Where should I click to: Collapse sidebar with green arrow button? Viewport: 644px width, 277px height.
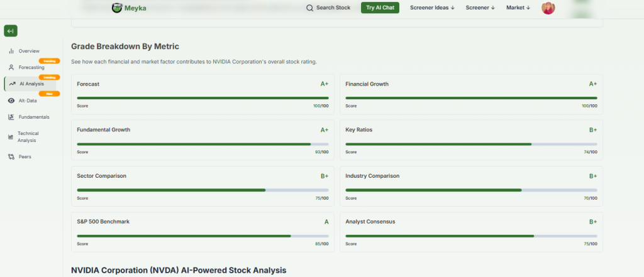[11, 31]
